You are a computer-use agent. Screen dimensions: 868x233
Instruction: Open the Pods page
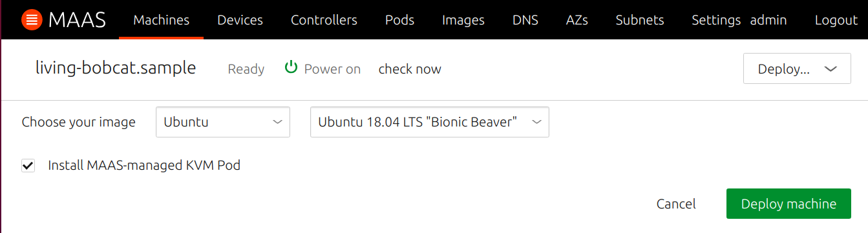(x=399, y=20)
